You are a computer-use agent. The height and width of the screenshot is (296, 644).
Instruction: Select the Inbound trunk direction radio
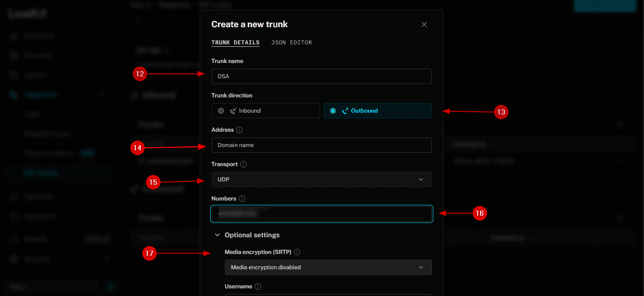(221, 111)
